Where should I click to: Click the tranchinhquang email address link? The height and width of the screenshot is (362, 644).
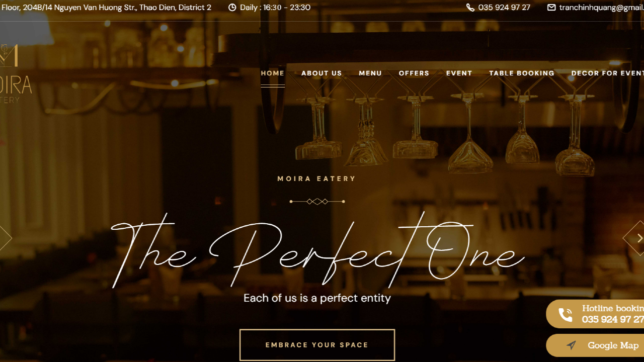click(x=601, y=8)
